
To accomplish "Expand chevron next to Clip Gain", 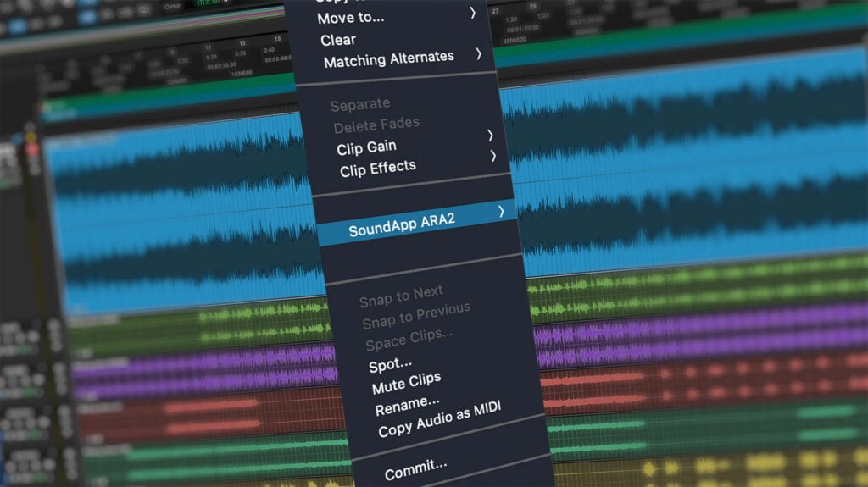I will 490,135.
